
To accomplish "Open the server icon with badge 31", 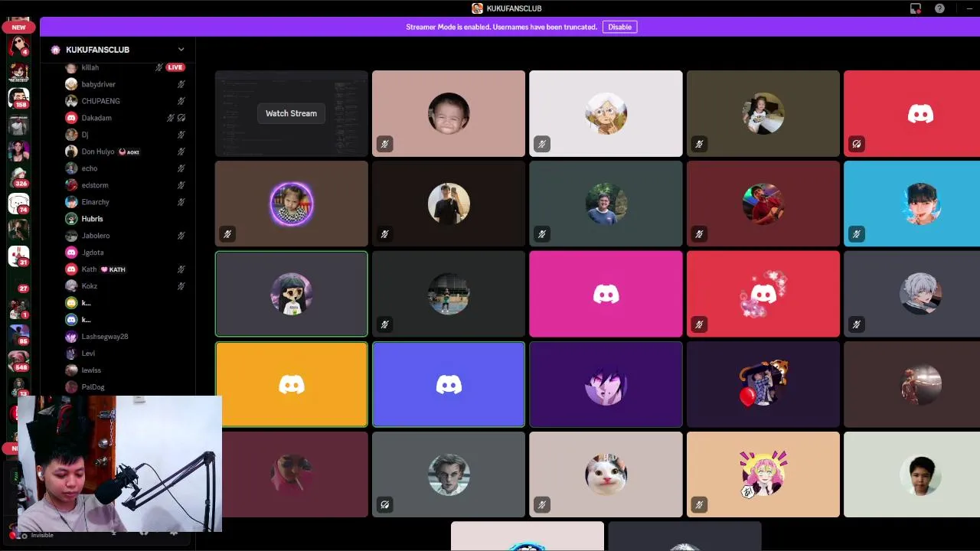I will [x=18, y=256].
